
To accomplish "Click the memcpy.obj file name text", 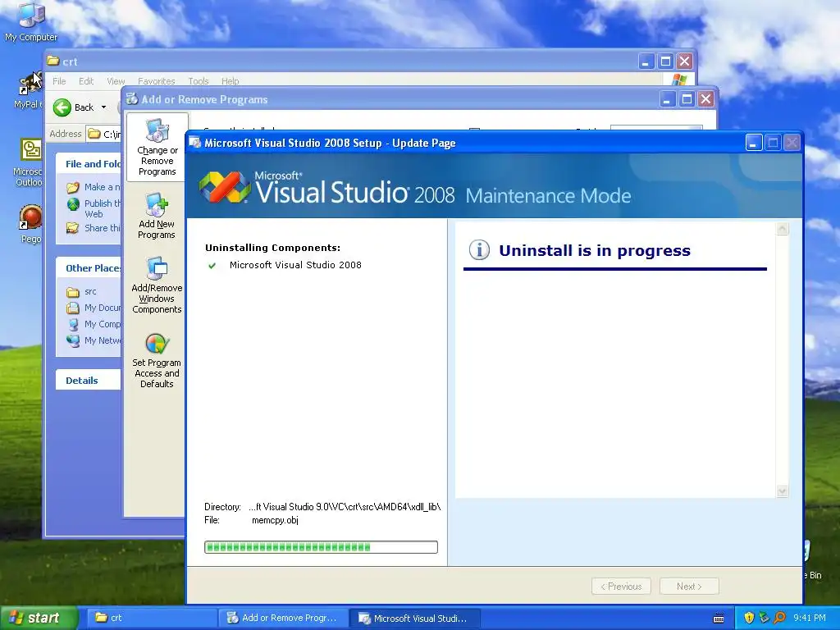I will [x=275, y=520].
